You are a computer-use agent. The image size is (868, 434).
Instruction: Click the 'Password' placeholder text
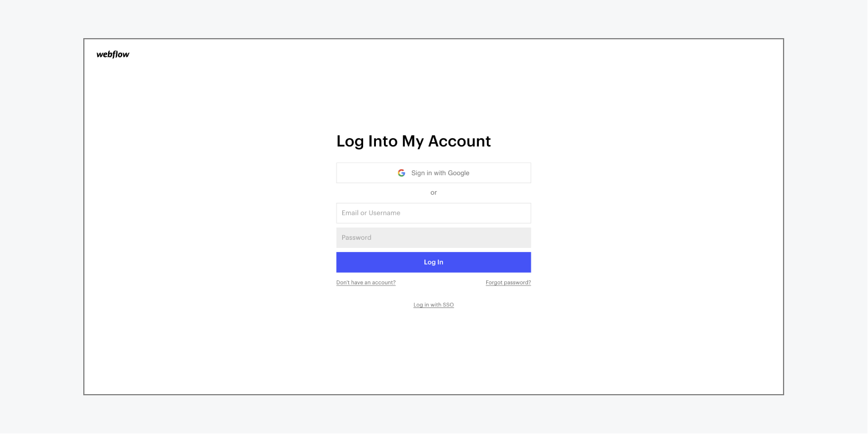tap(356, 238)
